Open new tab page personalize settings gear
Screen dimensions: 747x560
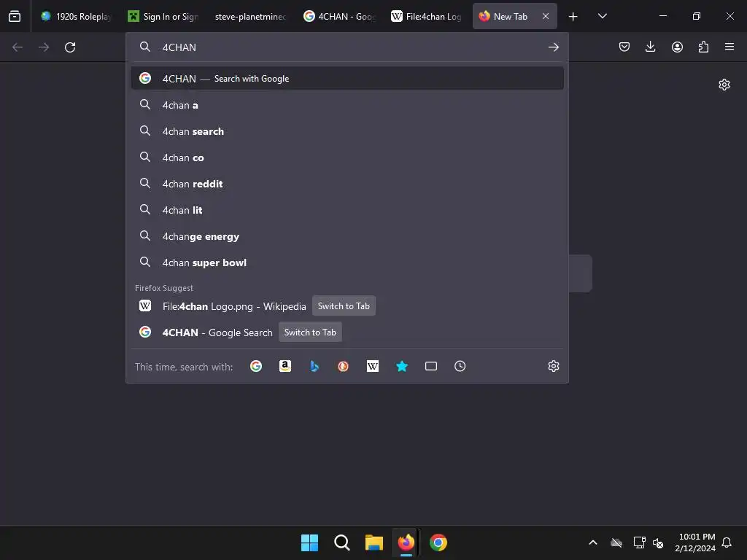tap(724, 85)
